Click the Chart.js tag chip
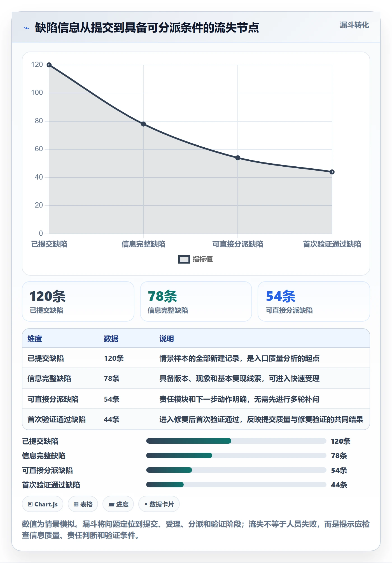This screenshot has width=392, height=563. click(43, 504)
